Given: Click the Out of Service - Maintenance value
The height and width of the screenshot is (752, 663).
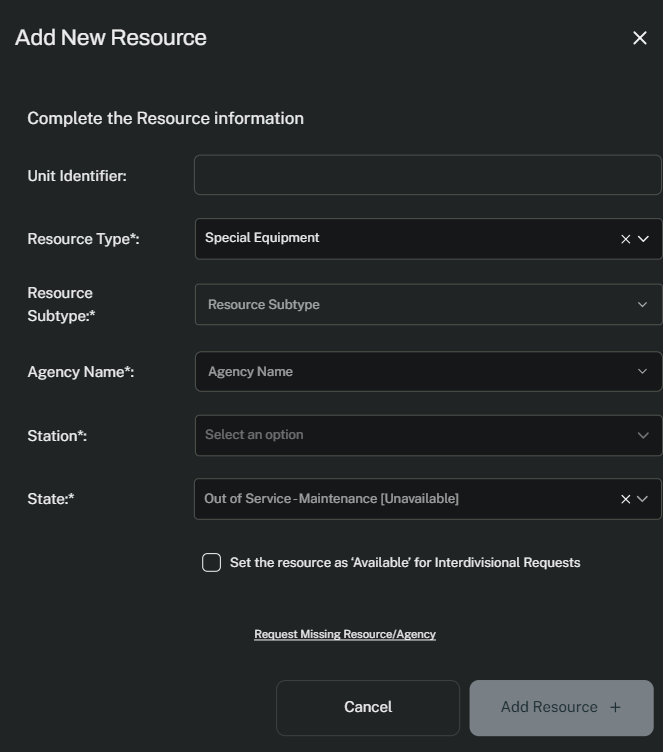Looking at the screenshot, I should [332, 499].
